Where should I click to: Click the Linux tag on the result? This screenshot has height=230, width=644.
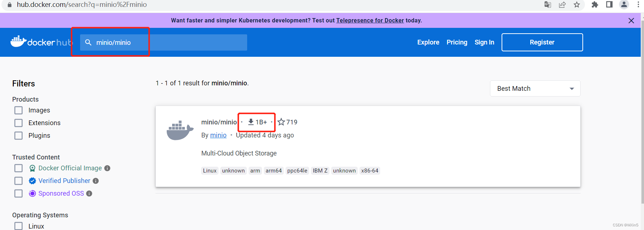210,171
